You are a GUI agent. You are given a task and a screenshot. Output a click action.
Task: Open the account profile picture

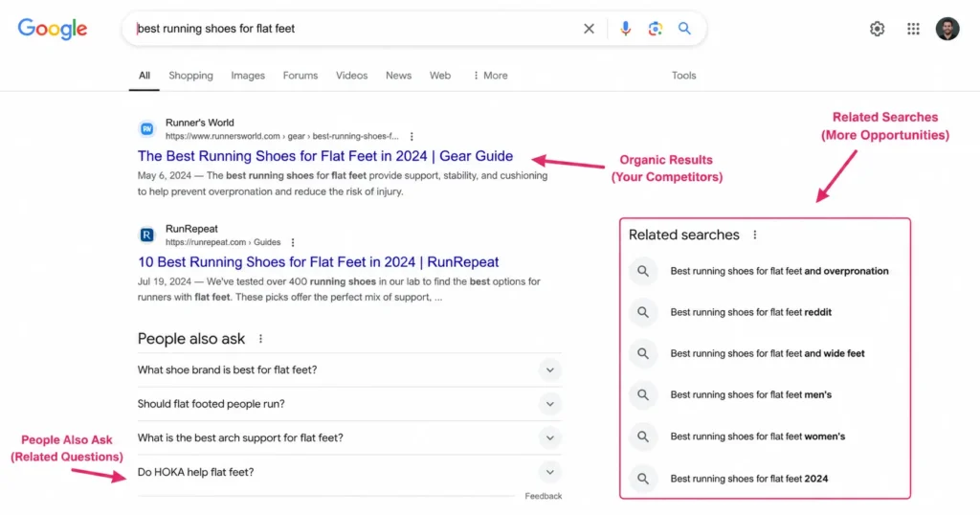pos(947,29)
